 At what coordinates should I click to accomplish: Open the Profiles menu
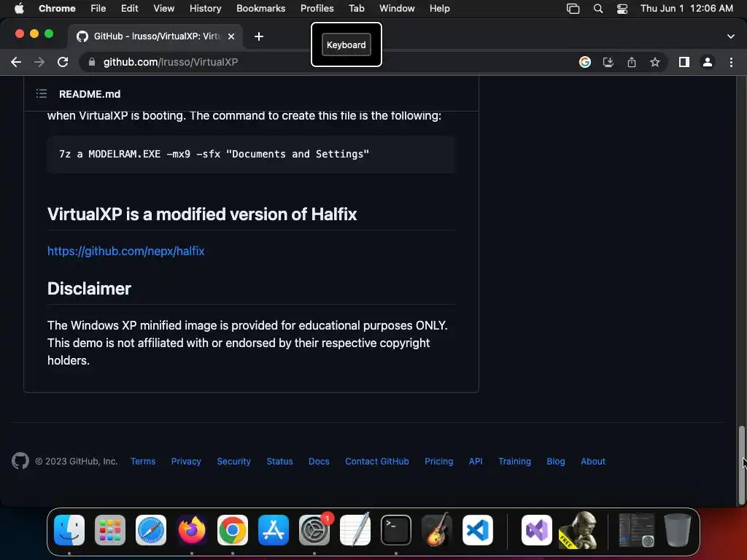317,8
